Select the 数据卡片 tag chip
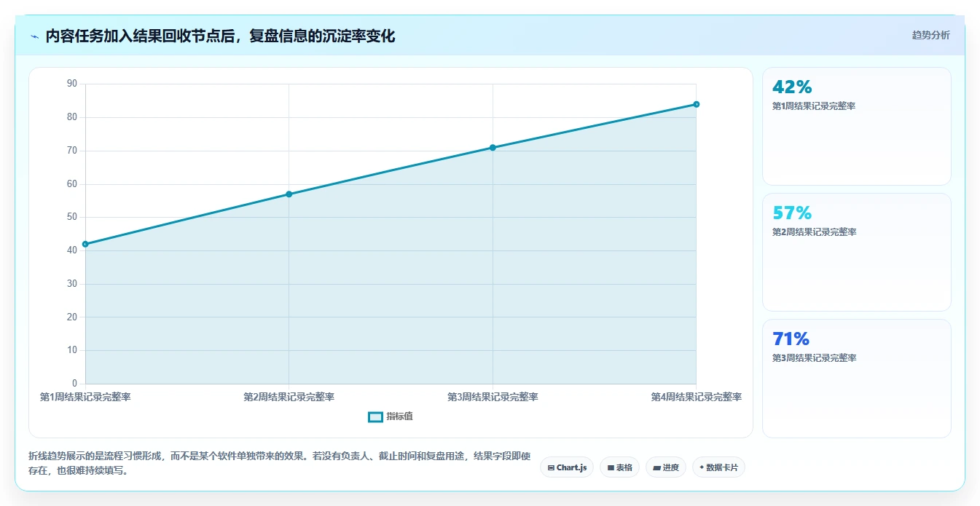This screenshot has height=506, width=980. tap(718, 467)
